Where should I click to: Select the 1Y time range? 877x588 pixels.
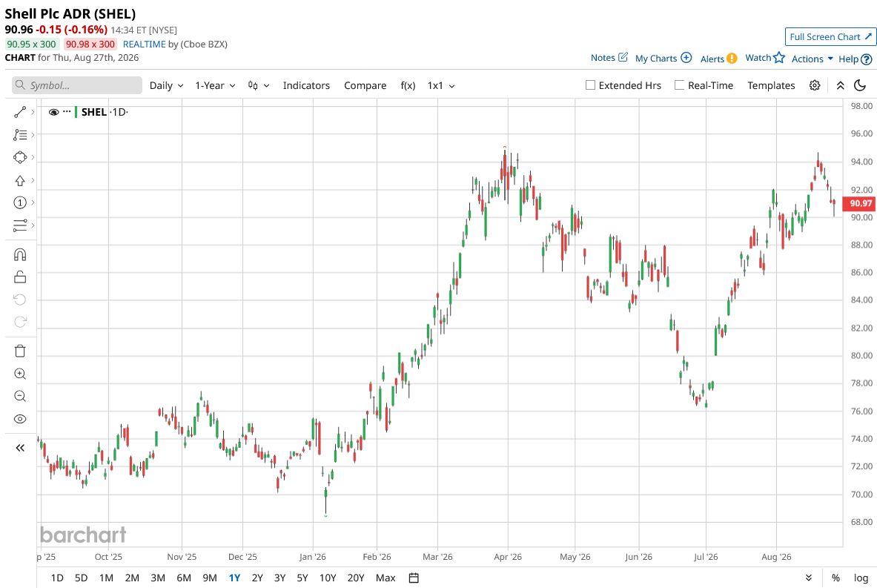(x=234, y=578)
